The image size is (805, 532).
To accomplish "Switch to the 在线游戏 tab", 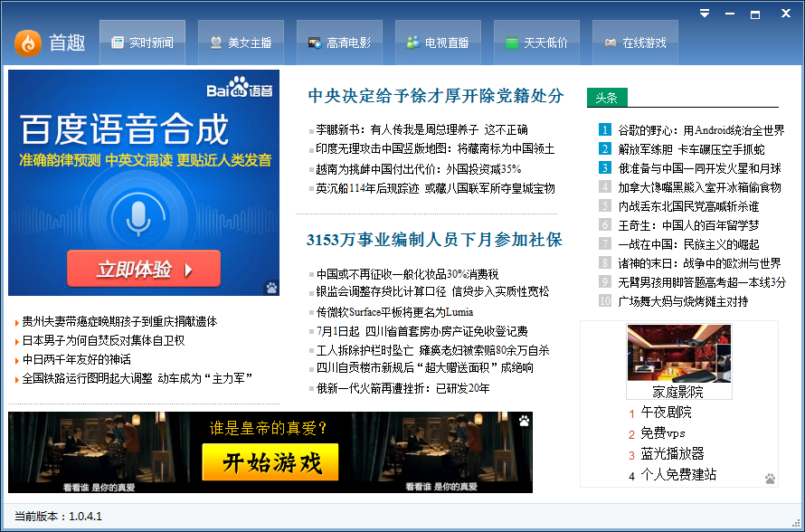I will pyautogui.click(x=635, y=43).
